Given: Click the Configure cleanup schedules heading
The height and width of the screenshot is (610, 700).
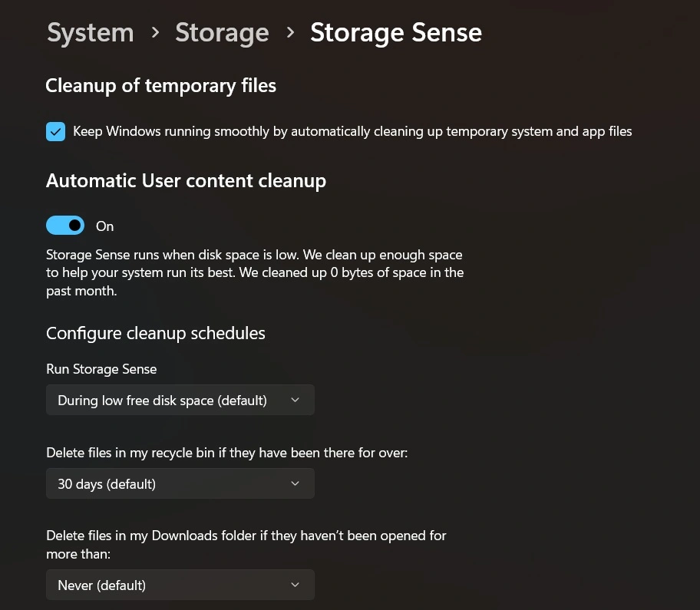Looking at the screenshot, I should 155,333.
